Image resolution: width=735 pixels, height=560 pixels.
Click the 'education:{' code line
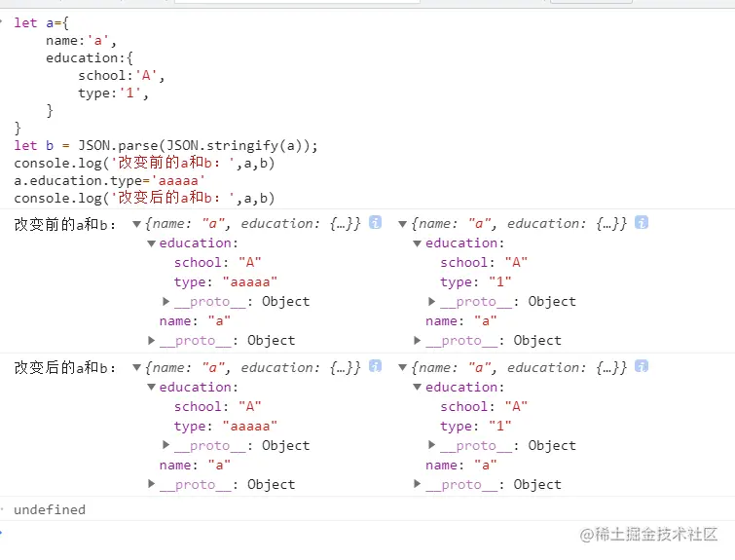(90, 58)
